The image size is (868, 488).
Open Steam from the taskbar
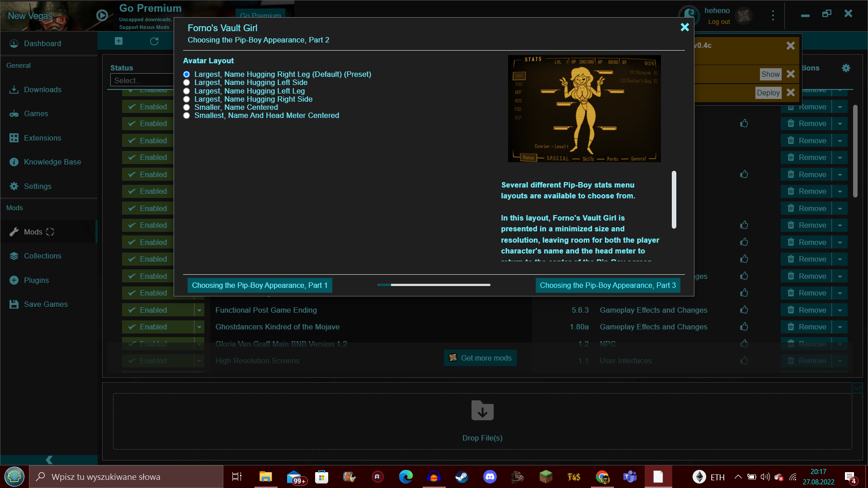pos(462,477)
